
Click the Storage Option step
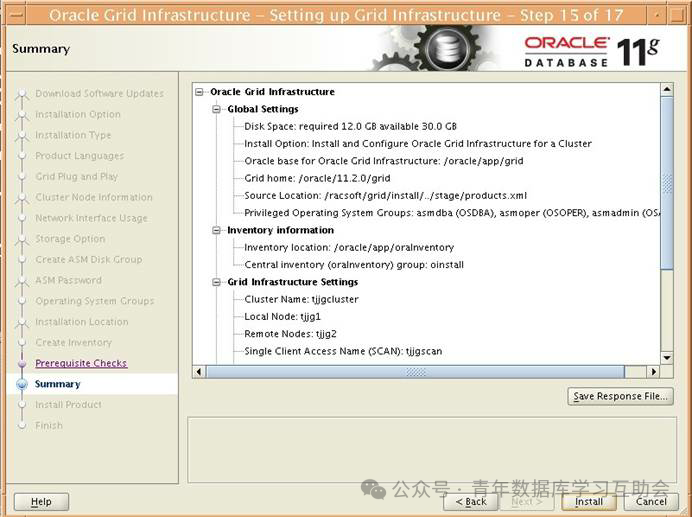tap(70, 238)
